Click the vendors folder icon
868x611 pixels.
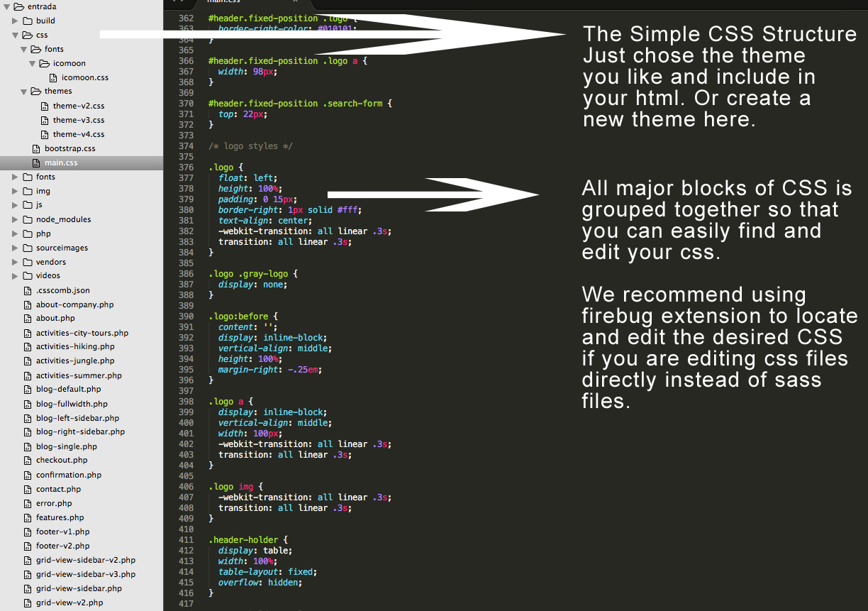pyautogui.click(x=28, y=262)
